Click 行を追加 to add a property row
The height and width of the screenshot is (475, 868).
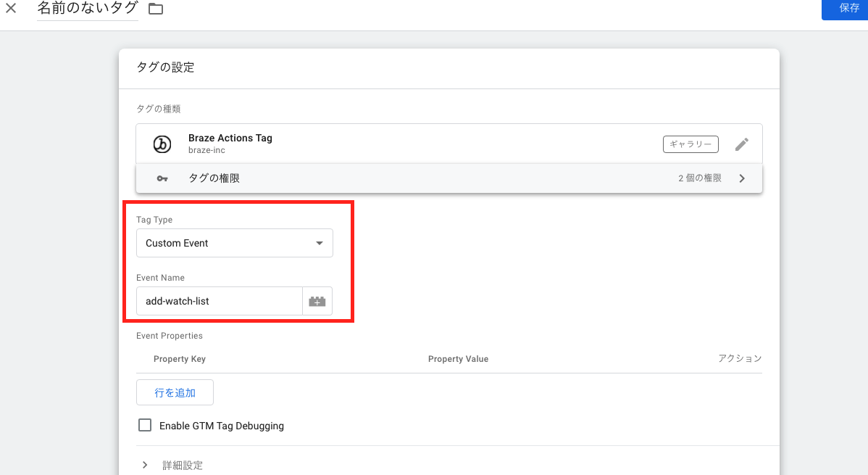pos(175,392)
